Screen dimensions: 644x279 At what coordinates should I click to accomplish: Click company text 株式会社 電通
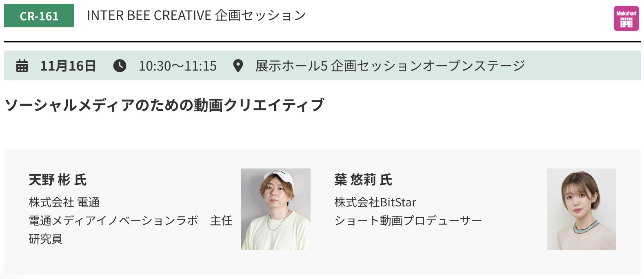pos(64,202)
